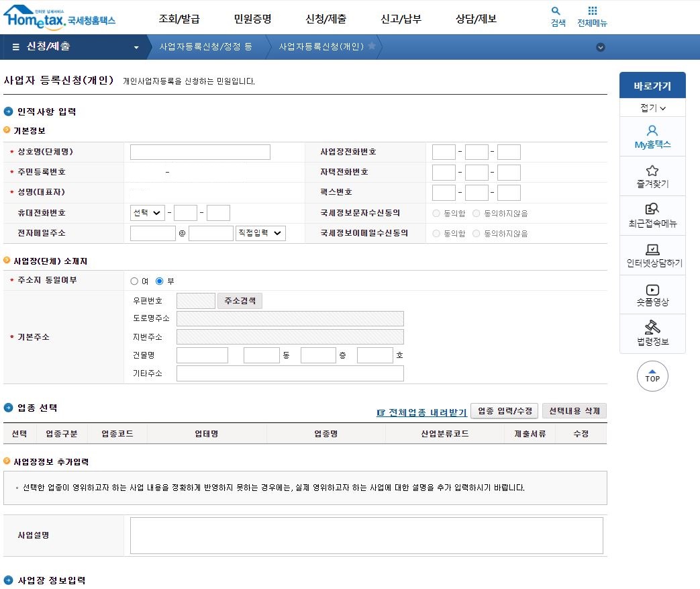Select 동의하지않음 for 국세정보이메일수신동의

point(477,233)
